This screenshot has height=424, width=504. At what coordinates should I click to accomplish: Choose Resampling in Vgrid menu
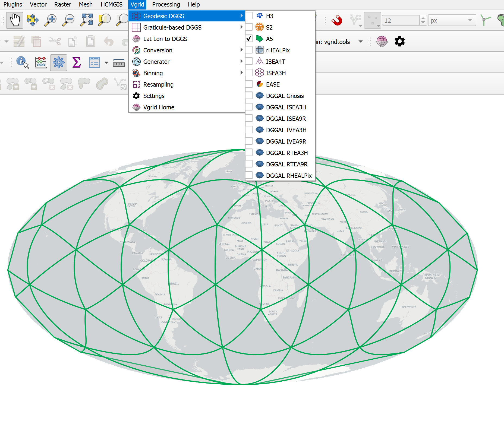tap(187, 84)
